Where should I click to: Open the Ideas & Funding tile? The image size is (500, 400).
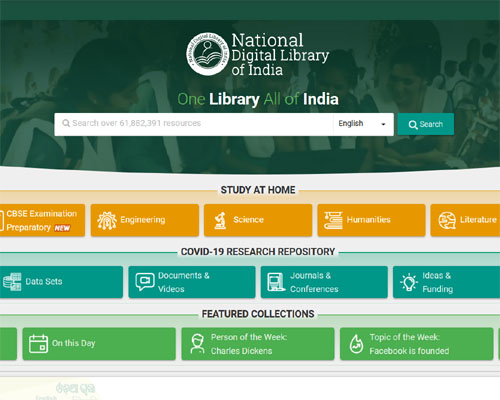tap(446, 282)
